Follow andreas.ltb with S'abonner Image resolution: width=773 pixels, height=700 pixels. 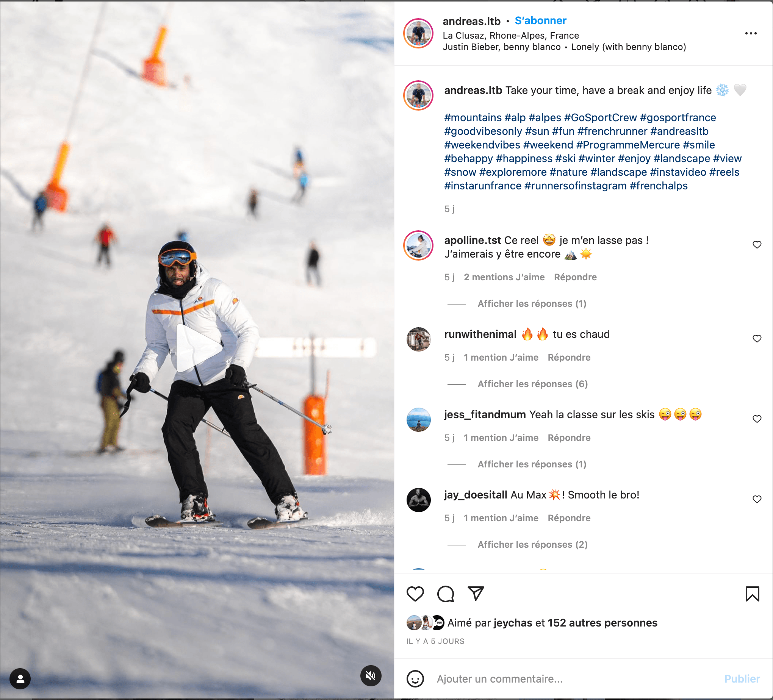point(540,21)
